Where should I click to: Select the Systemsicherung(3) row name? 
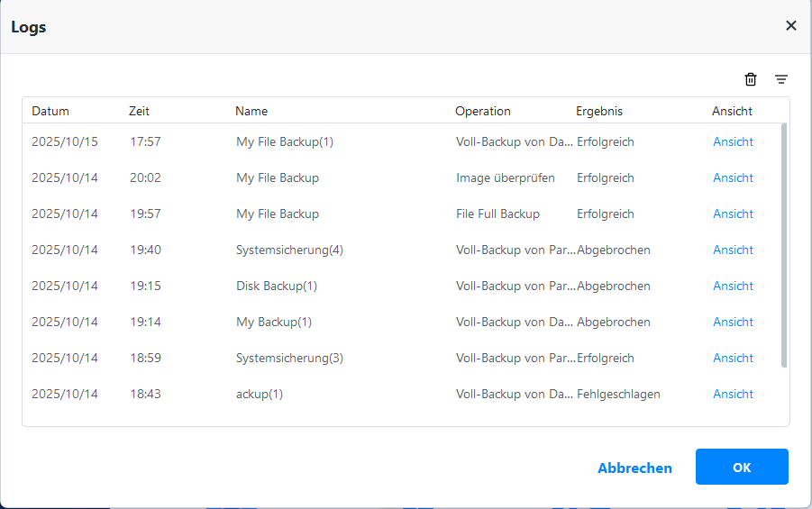point(289,358)
